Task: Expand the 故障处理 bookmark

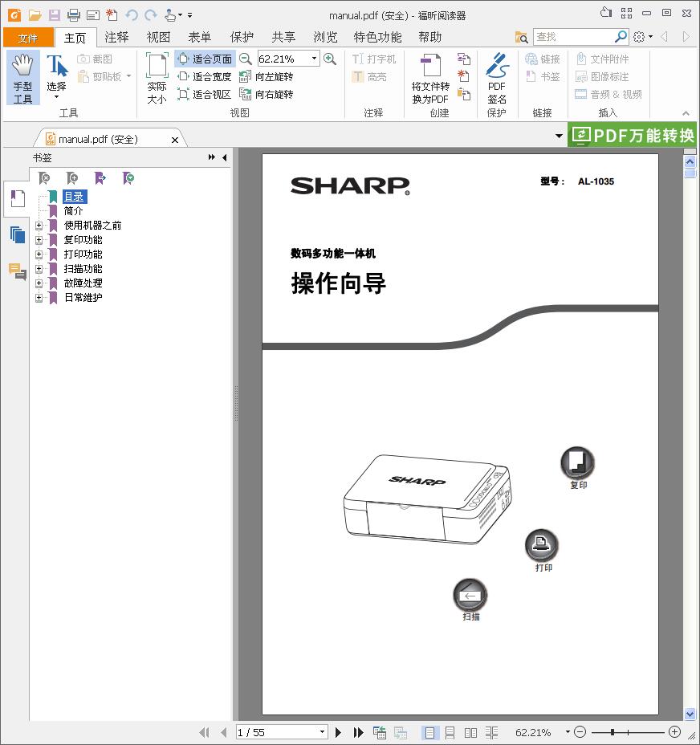Action: click(39, 283)
